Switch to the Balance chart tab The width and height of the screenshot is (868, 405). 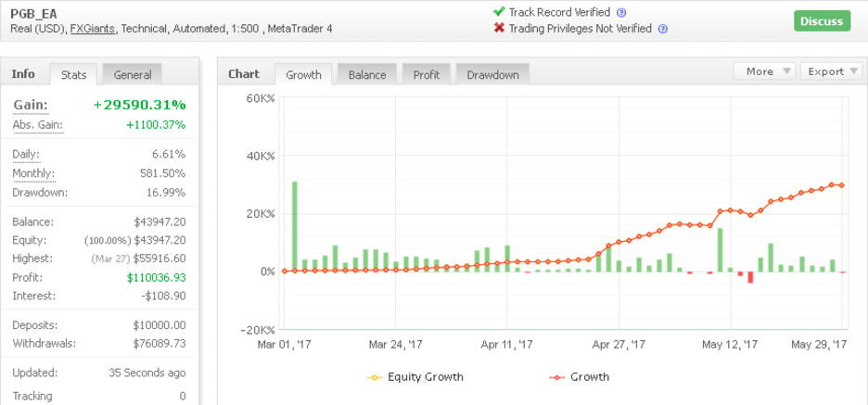click(x=367, y=75)
